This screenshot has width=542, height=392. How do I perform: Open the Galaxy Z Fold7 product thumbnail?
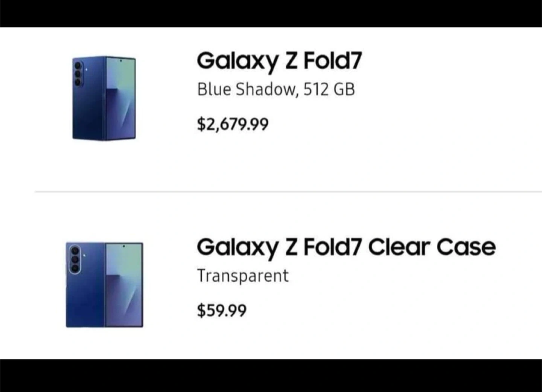[104, 98]
